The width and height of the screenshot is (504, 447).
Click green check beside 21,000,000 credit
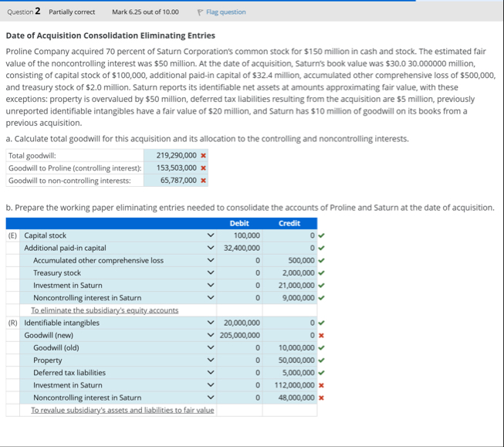coord(321,286)
